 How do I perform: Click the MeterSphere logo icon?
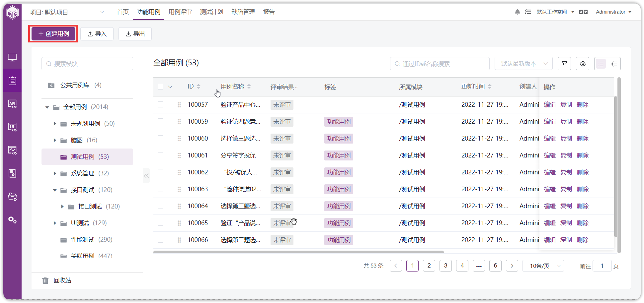12,13
